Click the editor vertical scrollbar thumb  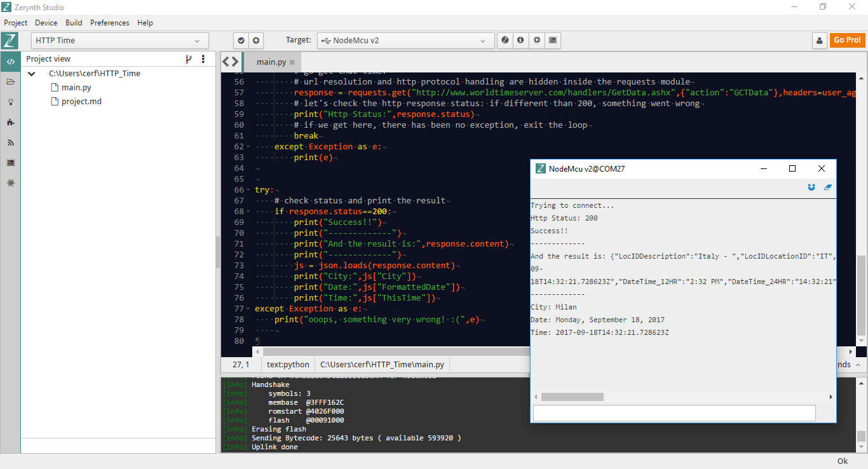[861, 296]
